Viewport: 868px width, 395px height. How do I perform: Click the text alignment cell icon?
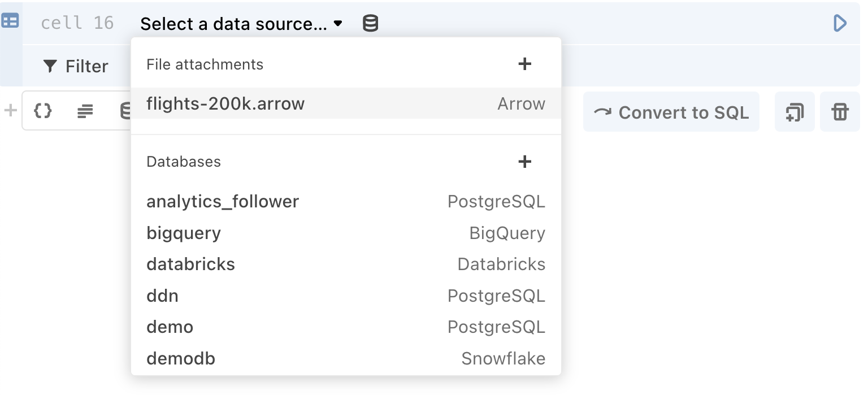pos(85,111)
